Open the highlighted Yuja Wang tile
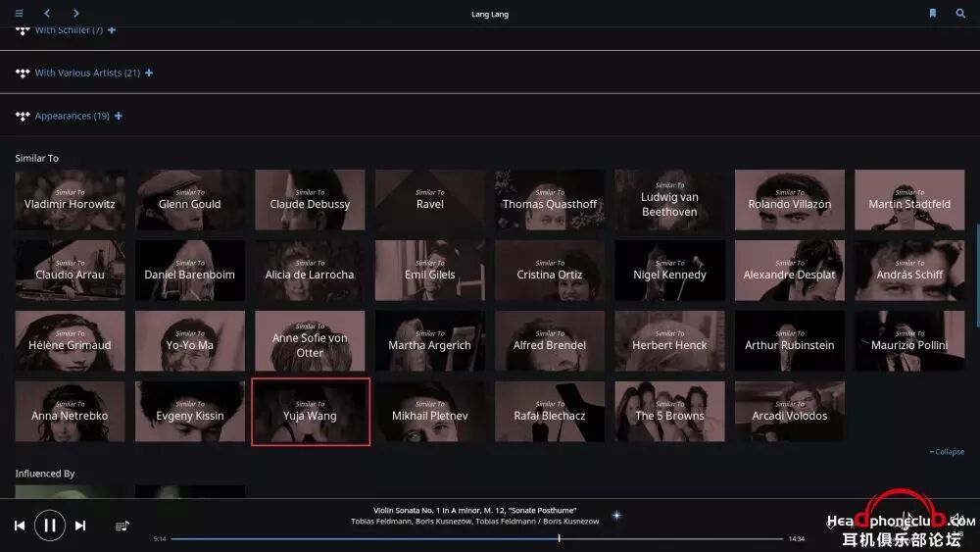Viewport: 980px width, 552px height. tap(311, 412)
